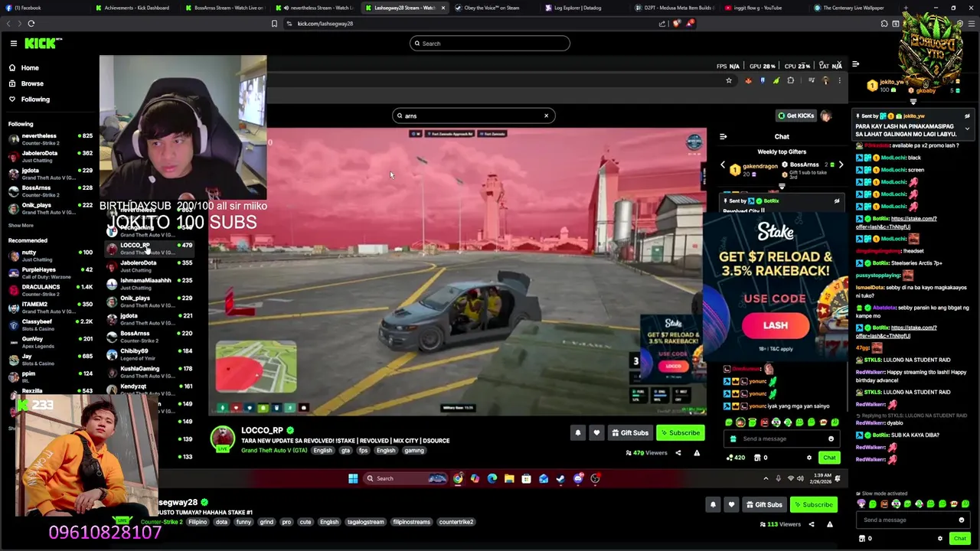Collapse inner chat panel arrow icon
Viewport: 980px width, 551px height.
(x=723, y=137)
